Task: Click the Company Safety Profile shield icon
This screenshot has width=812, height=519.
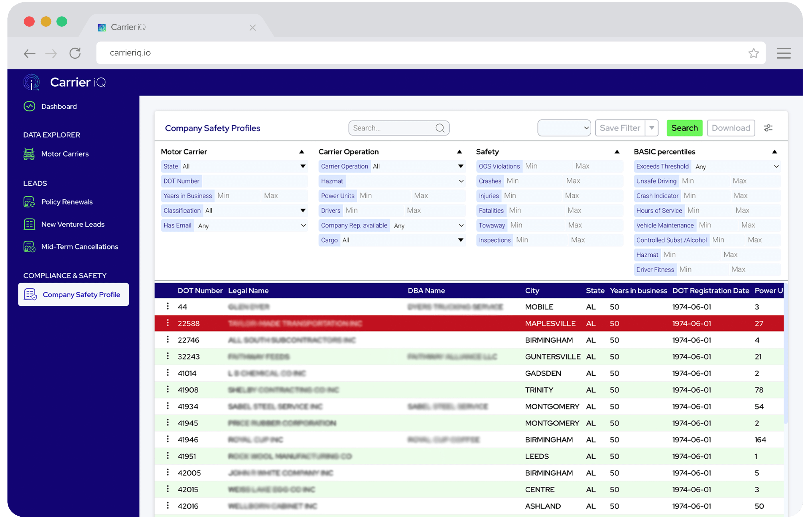Action: pyautogui.click(x=30, y=294)
